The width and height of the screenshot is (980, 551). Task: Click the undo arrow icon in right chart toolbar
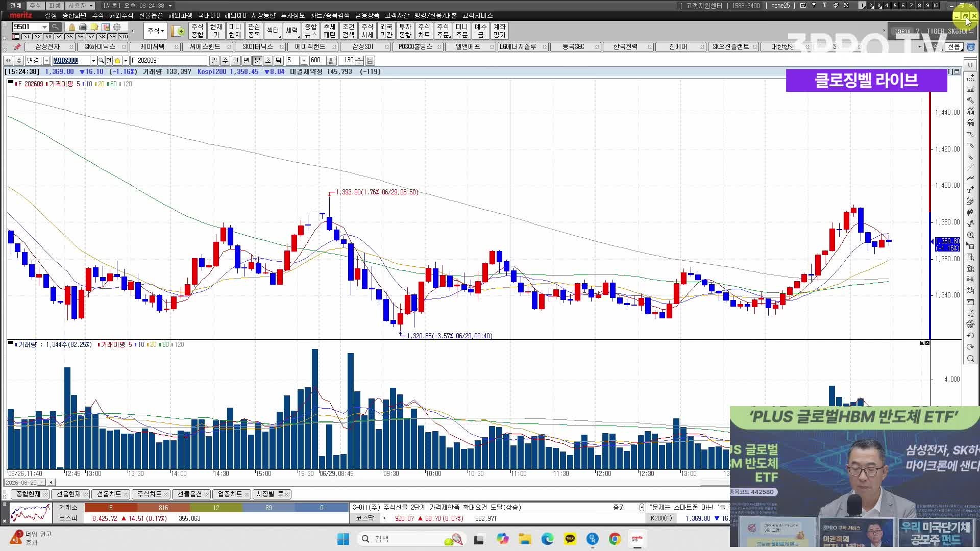pyautogui.click(x=970, y=336)
